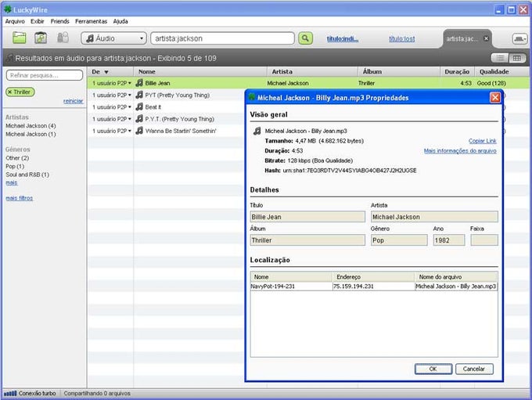Open the Friends menu
The height and width of the screenshot is (400, 532).
click(x=59, y=21)
